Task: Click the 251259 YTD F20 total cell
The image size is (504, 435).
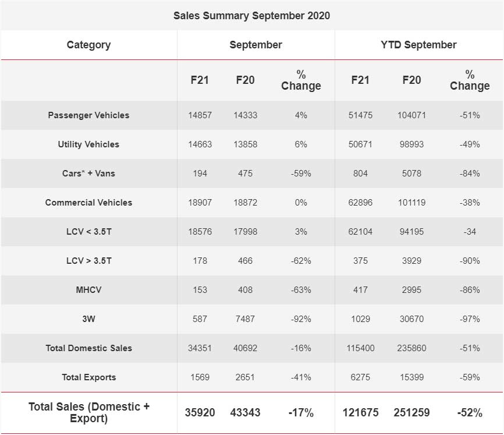Action: pyautogui.click(x=411, y=413)
